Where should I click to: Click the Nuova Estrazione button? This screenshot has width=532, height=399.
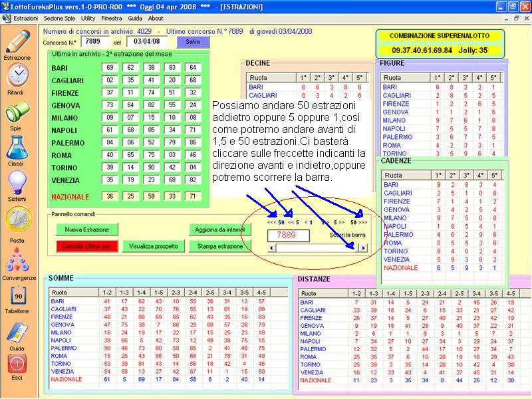pyautogui.click(x=87, y=229)
